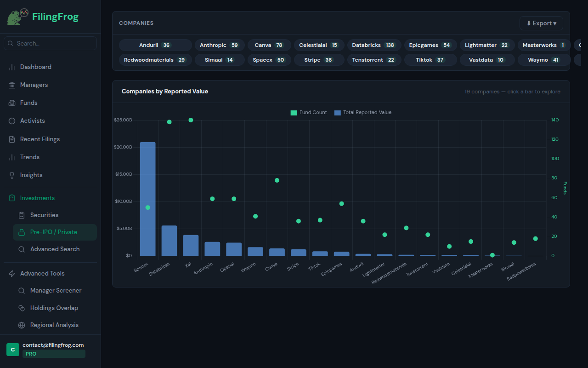The image size is (588, 368).
Task: Open the Export dropdown
Action: click(x=541, y=23)
